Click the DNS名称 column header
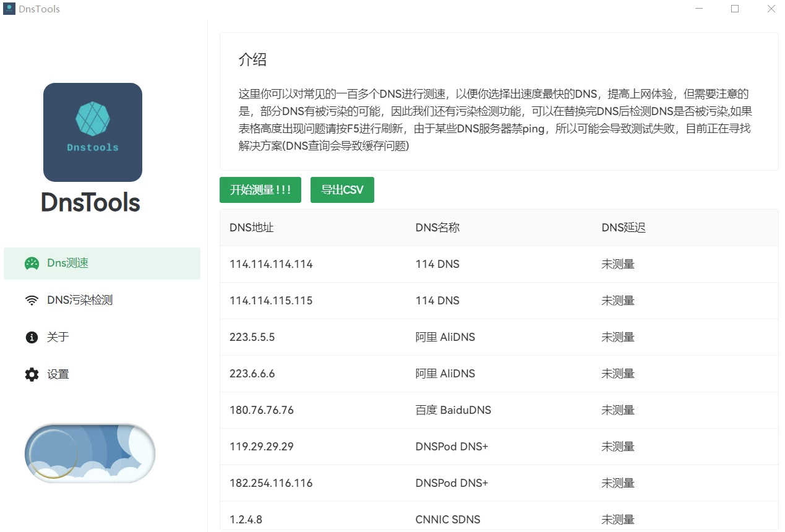This screenshot has height=532, width=785. (437, 228)
